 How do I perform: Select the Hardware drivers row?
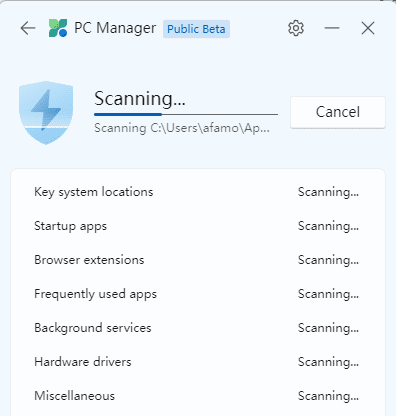click(198, 362)
